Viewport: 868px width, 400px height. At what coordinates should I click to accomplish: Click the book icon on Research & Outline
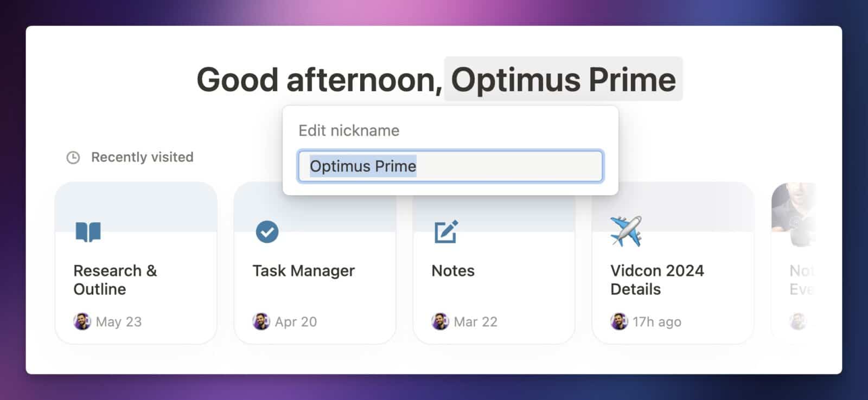[x=88, y=232]
